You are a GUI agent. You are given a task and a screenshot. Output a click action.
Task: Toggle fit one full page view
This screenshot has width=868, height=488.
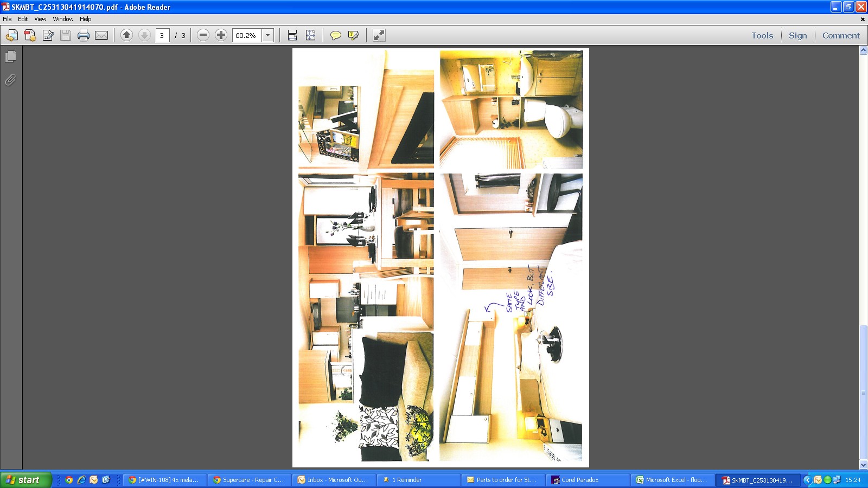[310, 36]
